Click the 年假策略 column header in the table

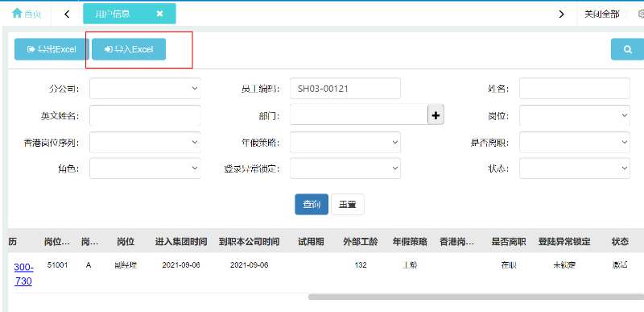pyautogui.click(x=410, y=242)
